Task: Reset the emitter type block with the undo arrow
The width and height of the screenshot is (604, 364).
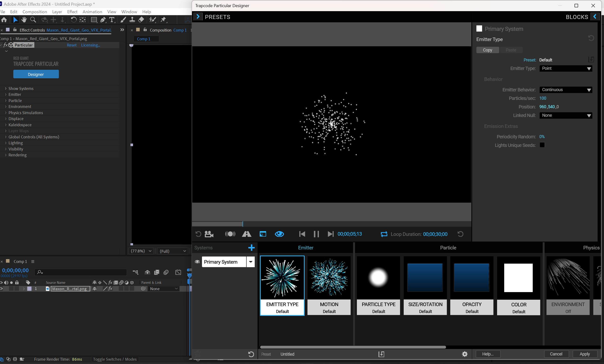Action: coord(591,38)
